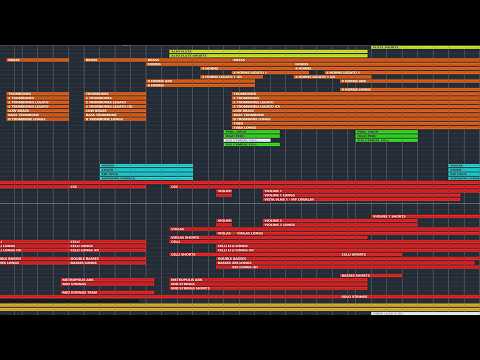Screen dimensions: 480x360
Task: Select the white highlighted clip among green clips
Action: click(247, 140)
